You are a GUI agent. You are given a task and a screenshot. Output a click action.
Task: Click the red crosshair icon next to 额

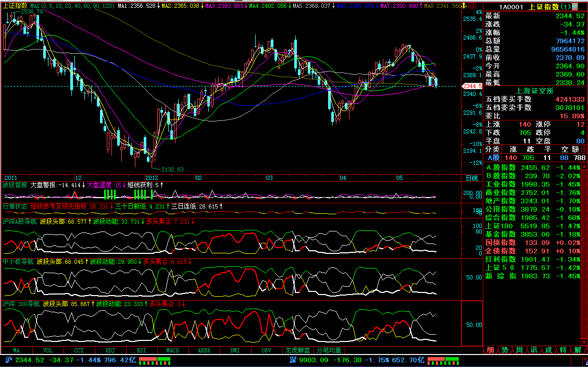click(583, 149)
